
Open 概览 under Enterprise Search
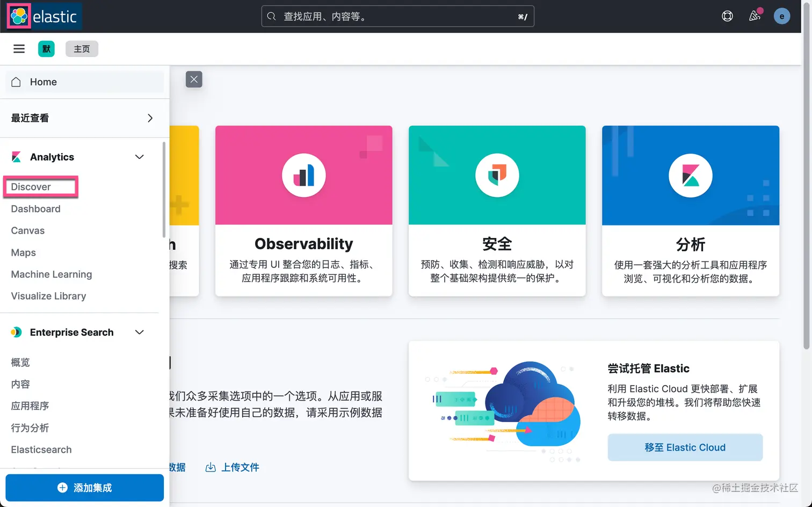(20, 363)
